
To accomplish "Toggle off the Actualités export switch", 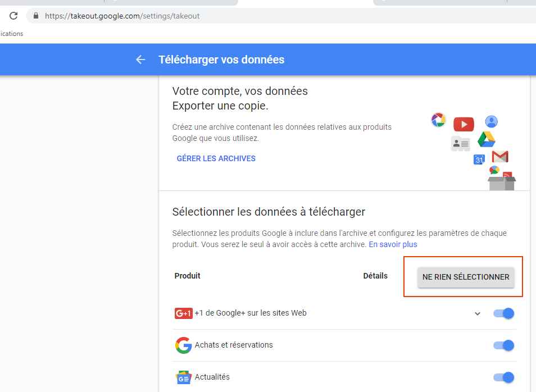I will coord(504,377).
